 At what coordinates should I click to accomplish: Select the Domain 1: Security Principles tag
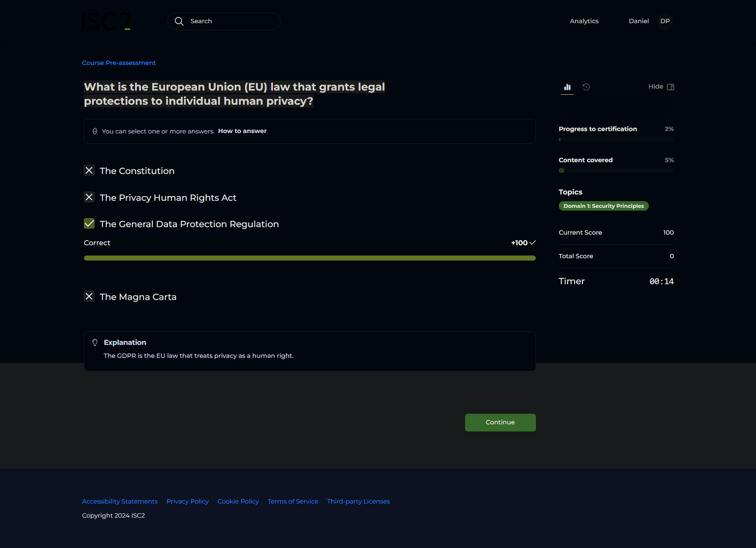click(x=603, y=206)
